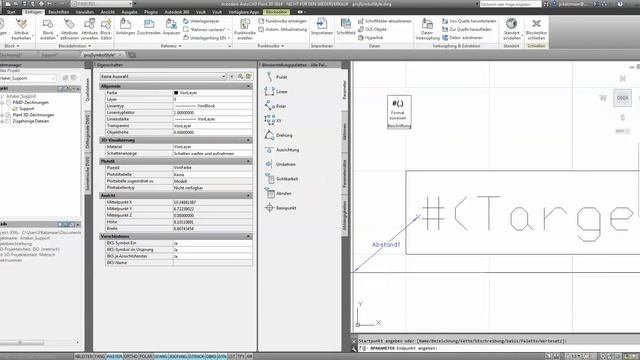Toggle 3DOFANG in status bar

coord(178,356)
